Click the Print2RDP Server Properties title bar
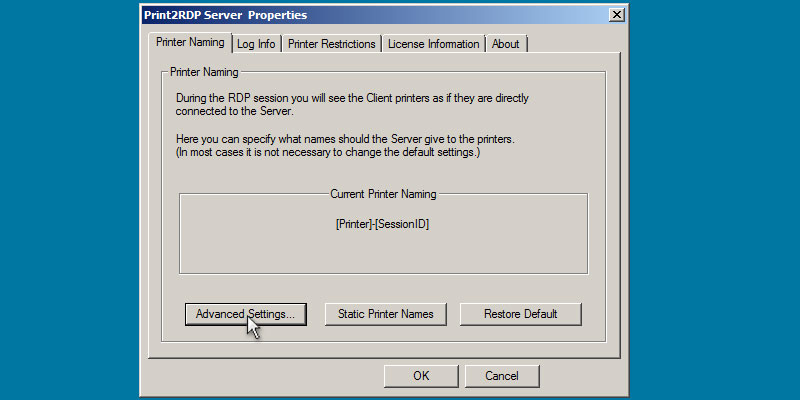Image resolution: width=800 pixels, height=400 pixels. tap(350, 15)
